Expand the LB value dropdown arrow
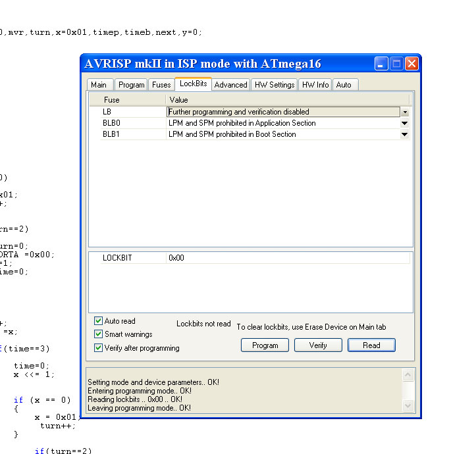Viewport: 476px width, 454px height. point(405,112)
